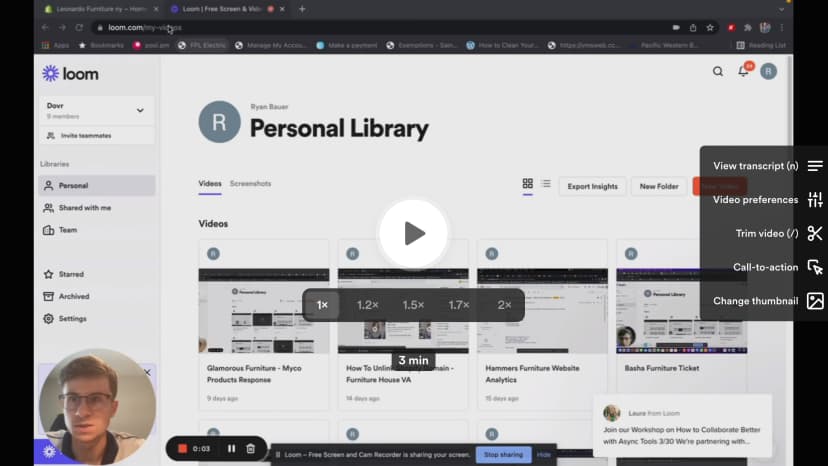Image resolution: width=828 pixels, height=466 pixels.
Task: Switch to grid view
Action: click(x=528, y=183)
